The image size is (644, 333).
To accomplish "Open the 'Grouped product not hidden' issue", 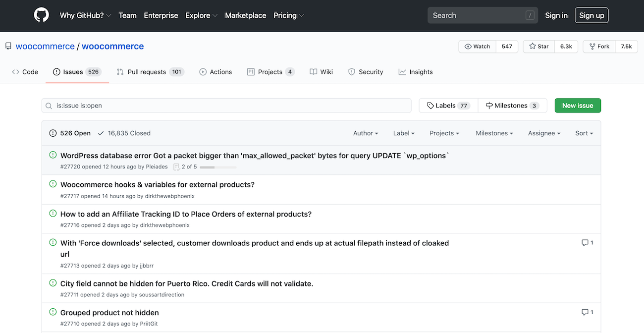I will click(x=109, y=313).
